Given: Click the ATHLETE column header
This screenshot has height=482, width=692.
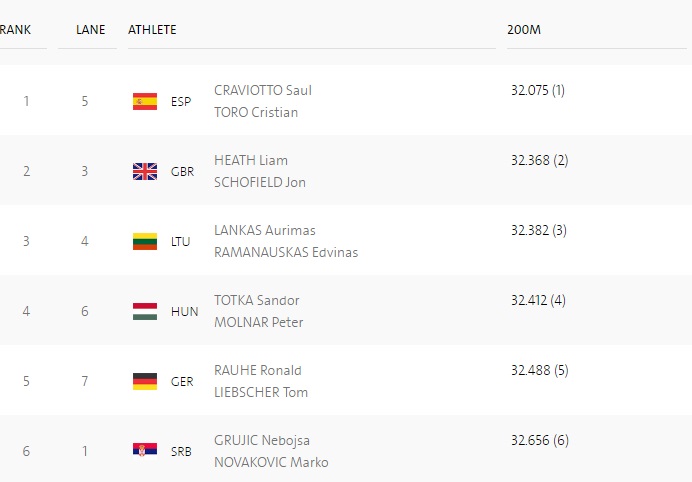Looking at the screenshot, I should [x=152, y=30].
